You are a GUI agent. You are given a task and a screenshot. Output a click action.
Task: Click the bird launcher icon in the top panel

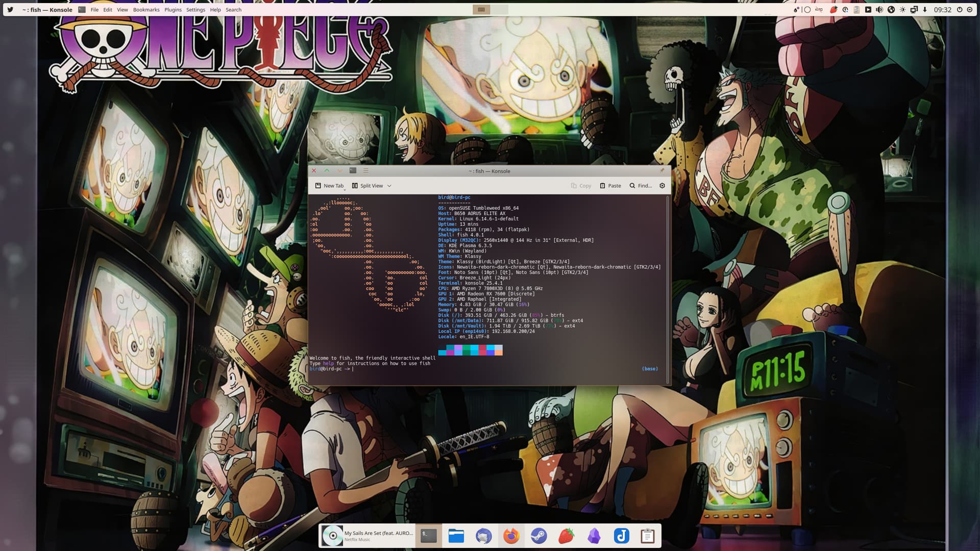[10, 10]
